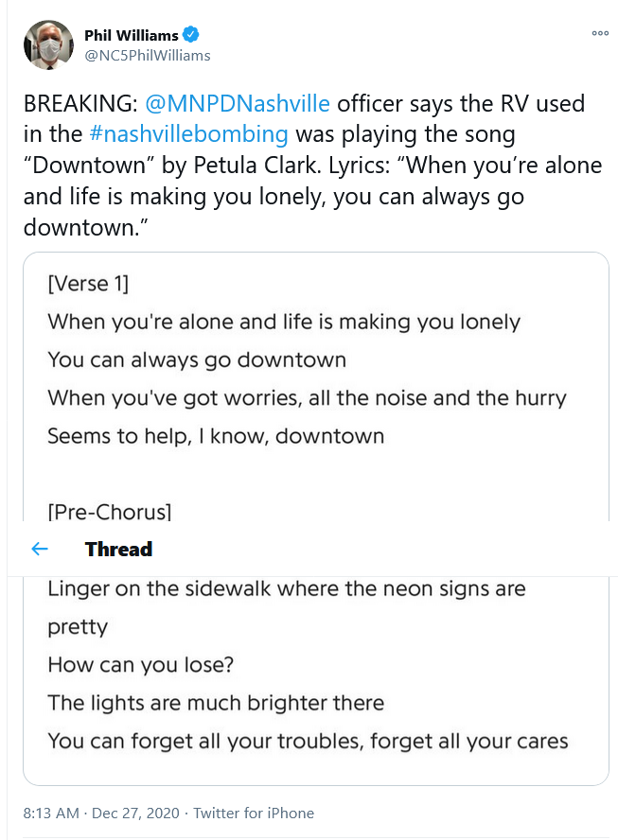Click the "Seems to help, I know, downtown" lyric
618x840 pixels.
coord(216,436)
